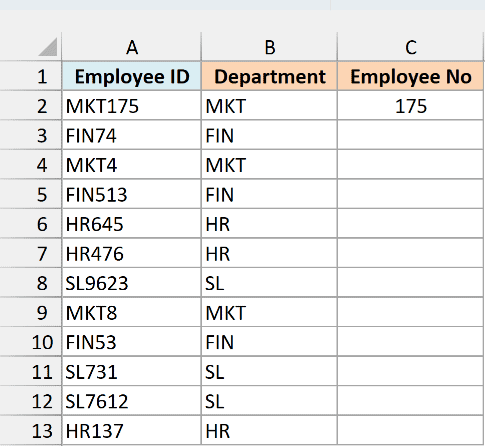The image size is (485, 446).
Task: Select Department cell MKT in row 4
Action: tap(269, 165)
